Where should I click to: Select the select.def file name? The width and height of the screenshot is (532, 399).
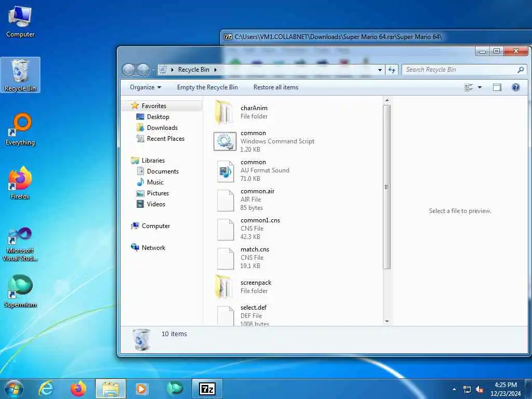(x=254, y=308)
